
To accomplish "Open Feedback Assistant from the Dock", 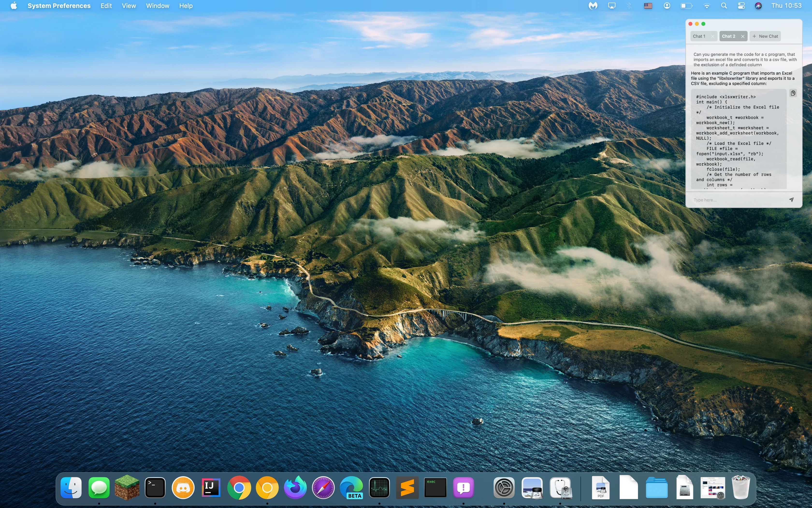I will click(463, 487).
